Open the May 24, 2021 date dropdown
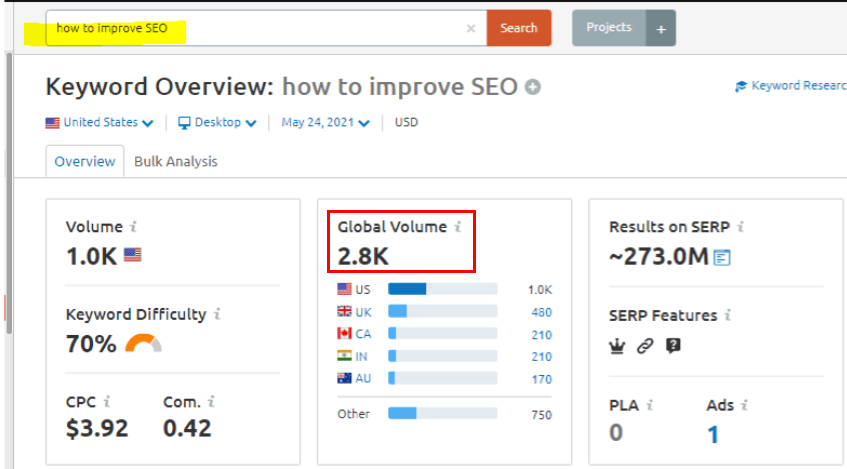Screen dimensions: 847x469 click(x=325, y=123)
